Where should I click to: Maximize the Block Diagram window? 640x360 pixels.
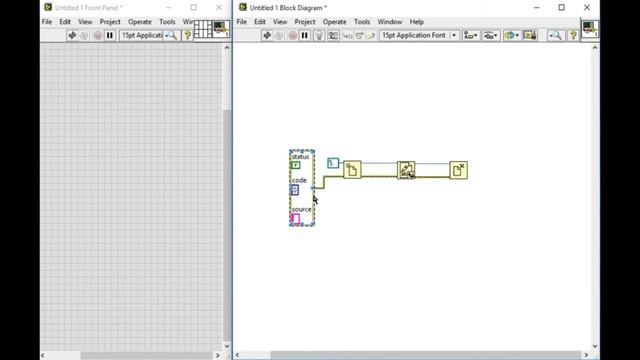[562, 7]
